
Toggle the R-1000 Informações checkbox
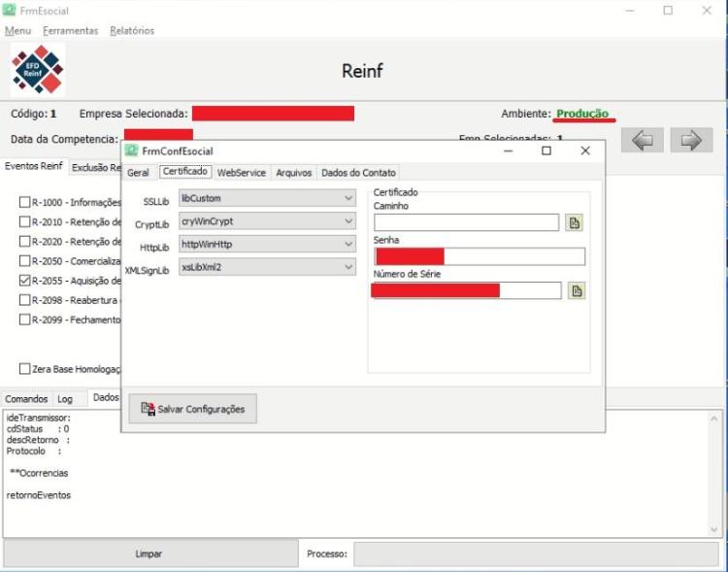[24, 202]
